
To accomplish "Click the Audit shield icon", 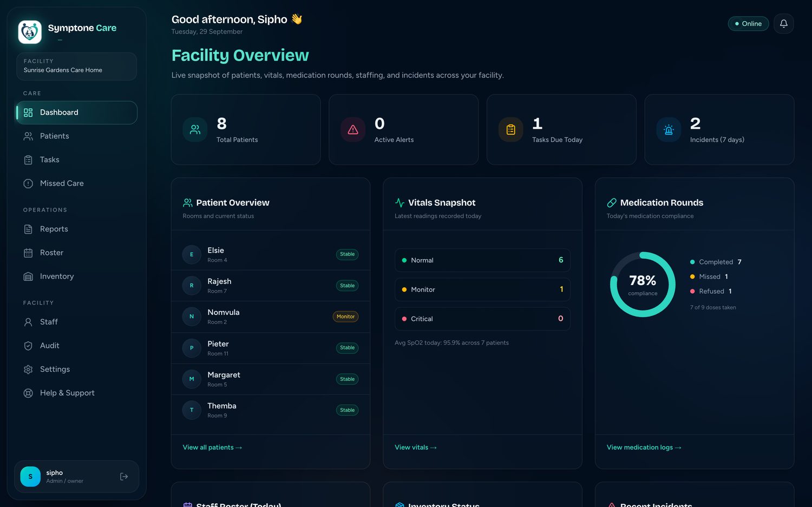I will point(28,346).
